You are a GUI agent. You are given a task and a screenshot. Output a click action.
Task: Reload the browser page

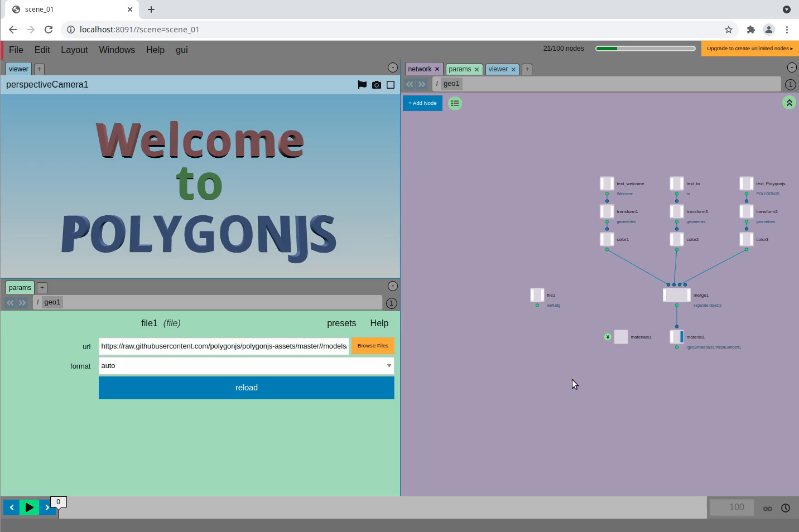tap(49, 30)
